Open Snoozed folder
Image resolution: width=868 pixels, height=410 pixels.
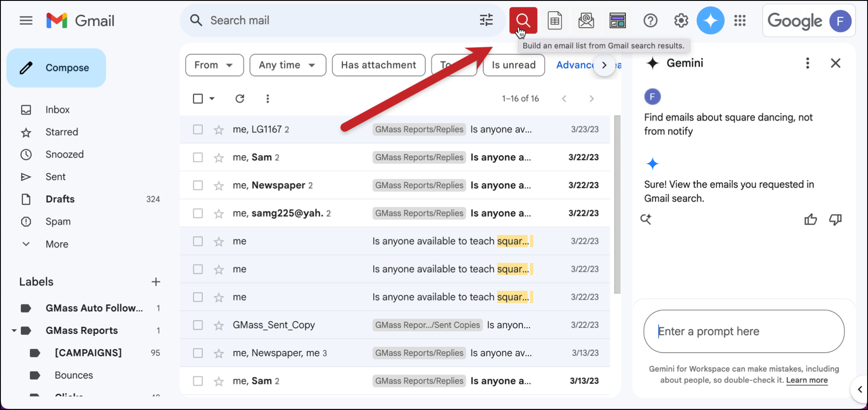pos(64,154)
